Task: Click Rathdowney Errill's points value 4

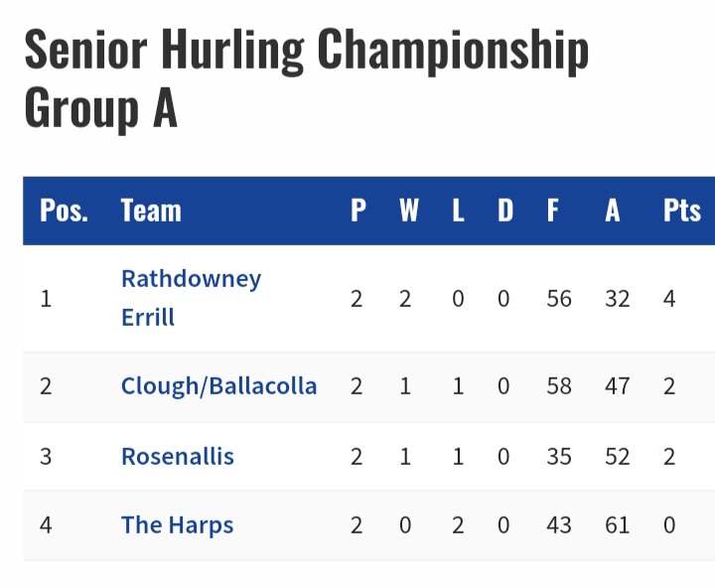Action: [669, 299]
